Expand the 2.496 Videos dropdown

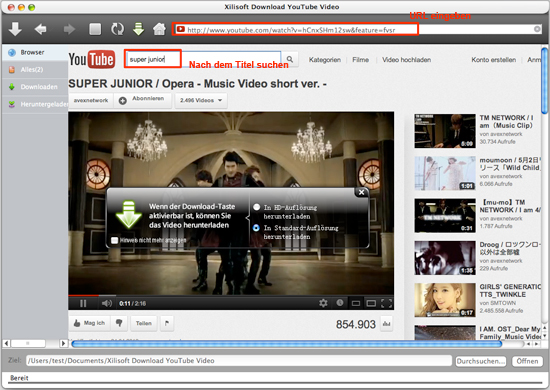click(x=201, y=101)
